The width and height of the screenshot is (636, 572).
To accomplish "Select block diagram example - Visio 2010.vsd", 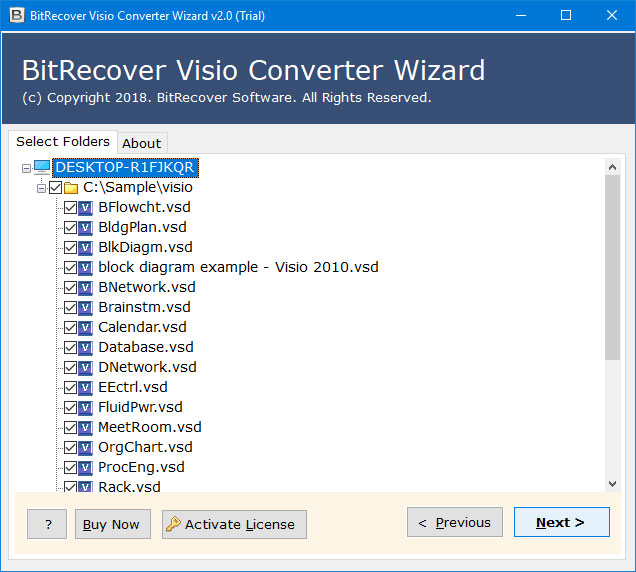I will click(x=238, y=267).
